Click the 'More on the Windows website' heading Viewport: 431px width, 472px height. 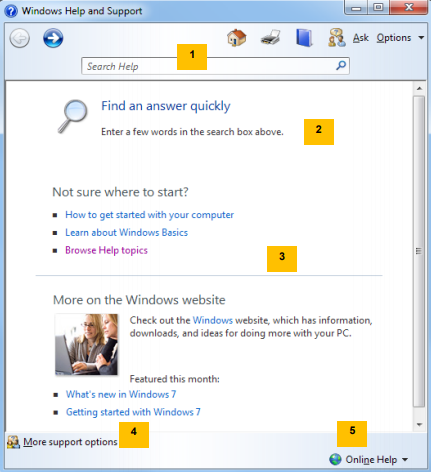(139, 300)
